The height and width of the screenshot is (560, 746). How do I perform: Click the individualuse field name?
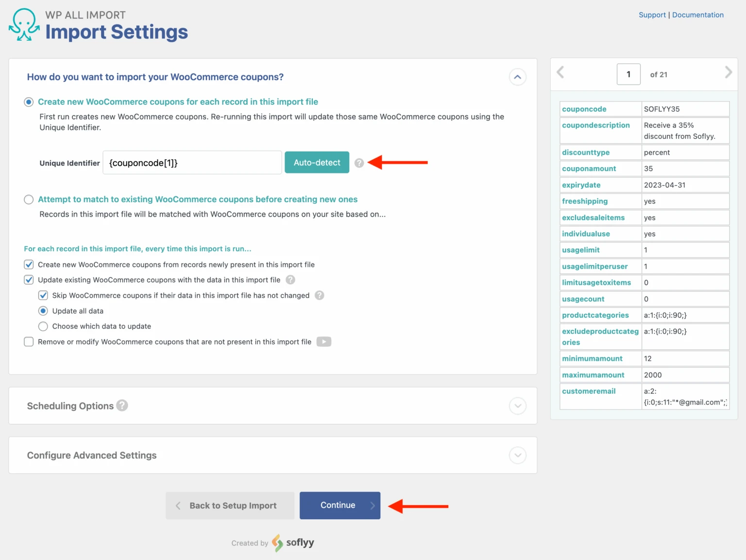click(586, 234)
